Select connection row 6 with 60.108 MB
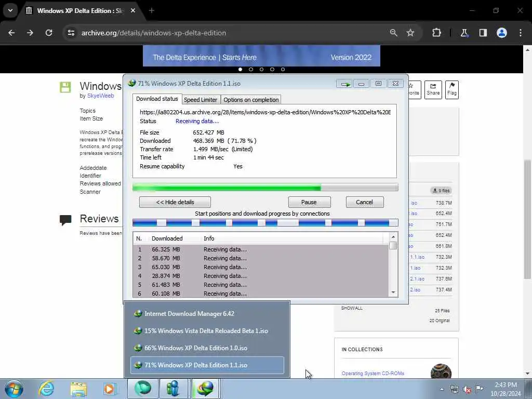Viewport: 532px width, 399px height. [x=261, y=294]
